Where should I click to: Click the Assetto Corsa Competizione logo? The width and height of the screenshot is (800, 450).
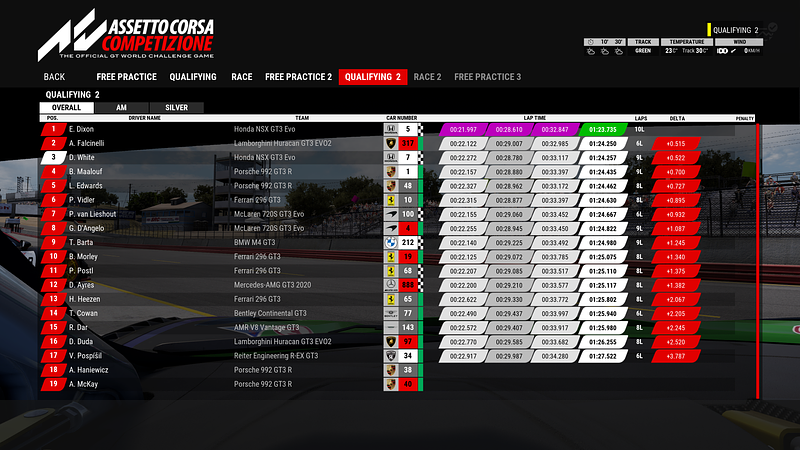[126, 35]
